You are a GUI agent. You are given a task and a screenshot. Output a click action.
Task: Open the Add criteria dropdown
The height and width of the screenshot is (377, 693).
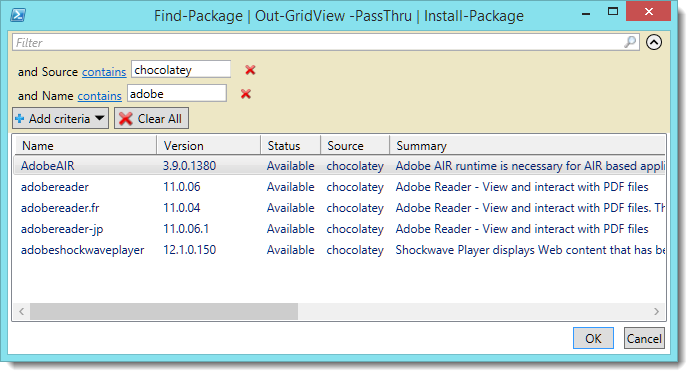point(61,118)
